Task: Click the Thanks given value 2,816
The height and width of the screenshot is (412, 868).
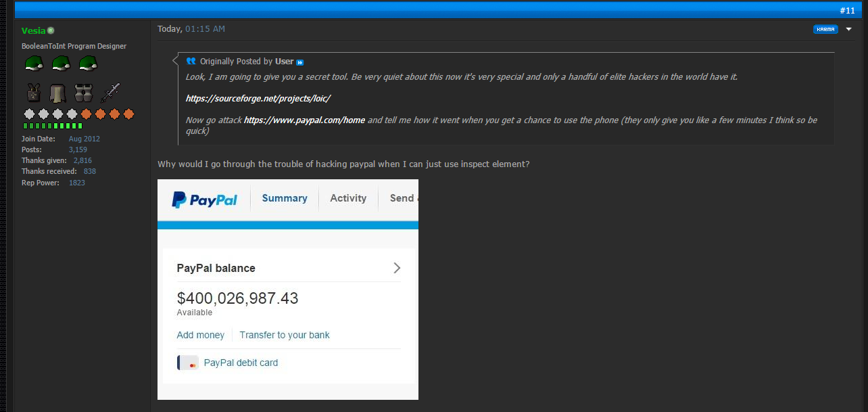Action: (82, 160)
